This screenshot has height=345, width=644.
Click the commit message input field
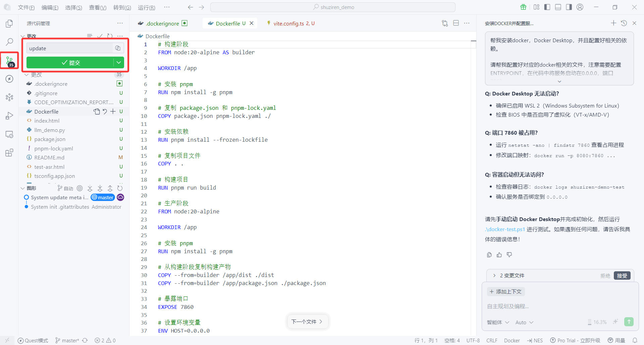70,48
